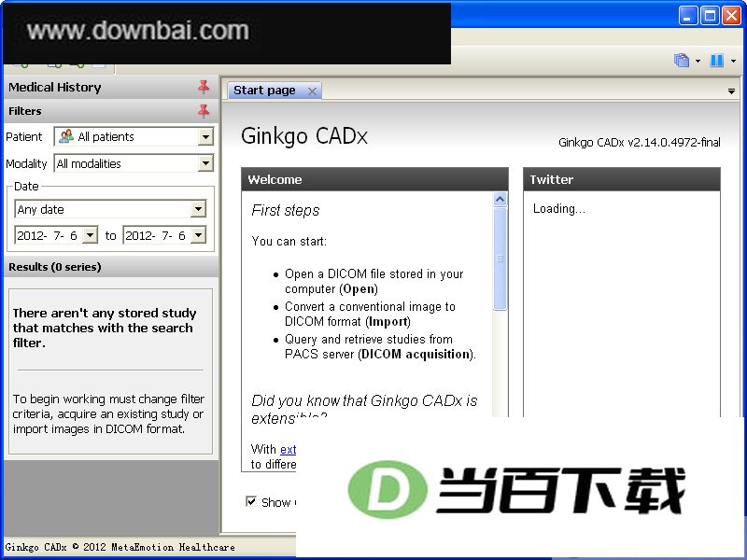Click the bold 'Import' text in first steps
747x560 pixels.
tap(388, 322)
